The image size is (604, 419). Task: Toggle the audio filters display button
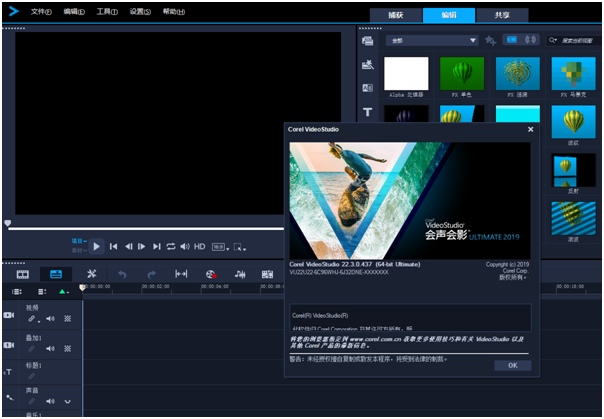[530, 40]
